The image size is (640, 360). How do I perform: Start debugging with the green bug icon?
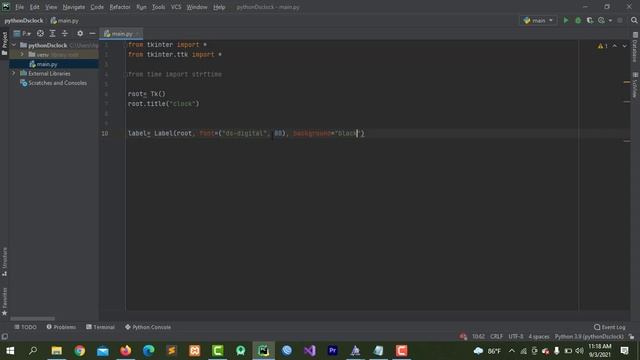point(578,20)
